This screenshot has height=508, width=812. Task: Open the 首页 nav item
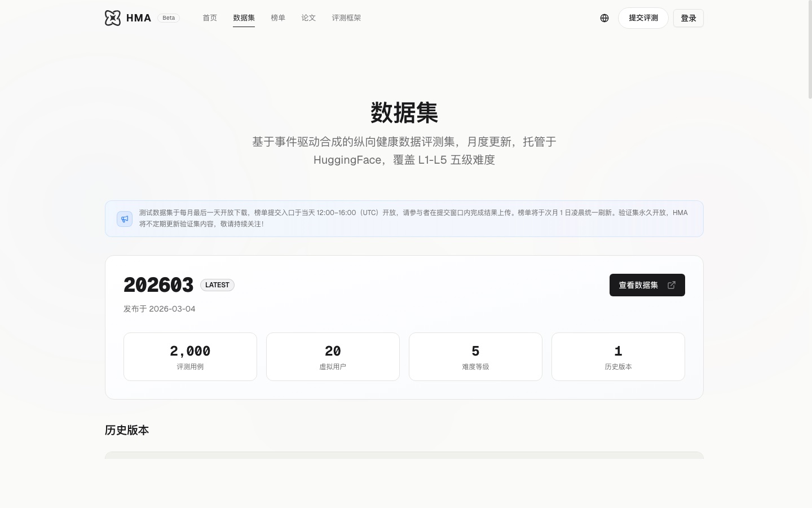(210, 18)
